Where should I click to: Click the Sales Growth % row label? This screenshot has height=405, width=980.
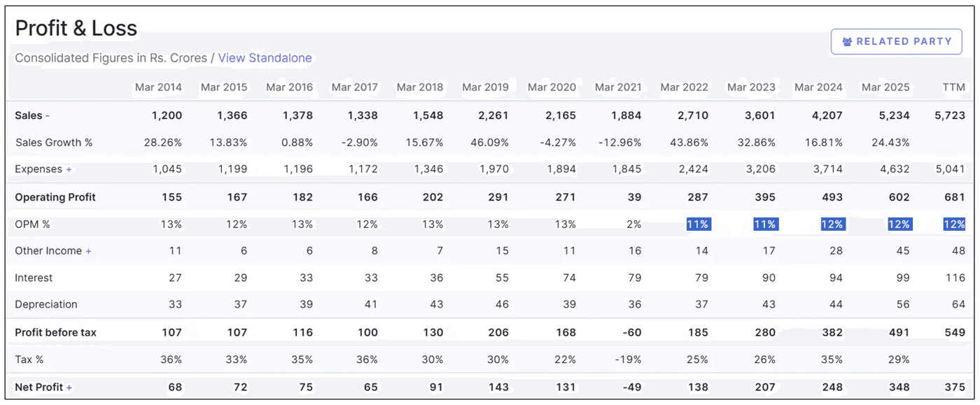point(55,142)
